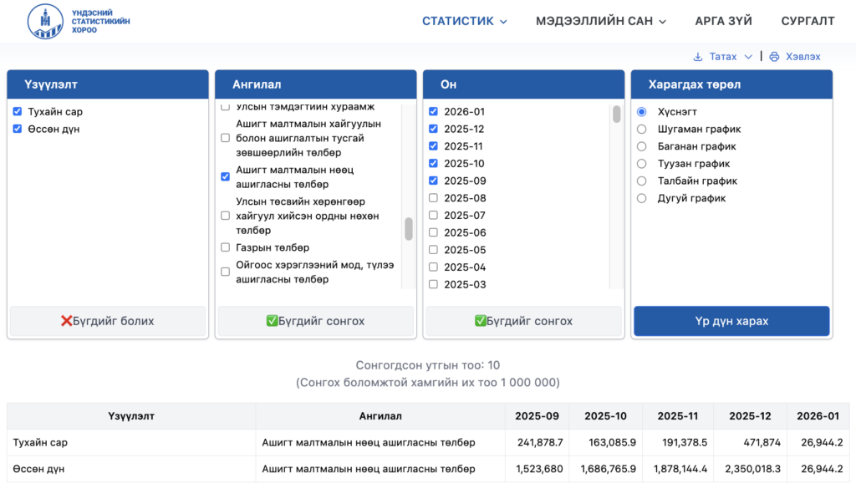Select the Шугаман график radio option

(642, 130)
